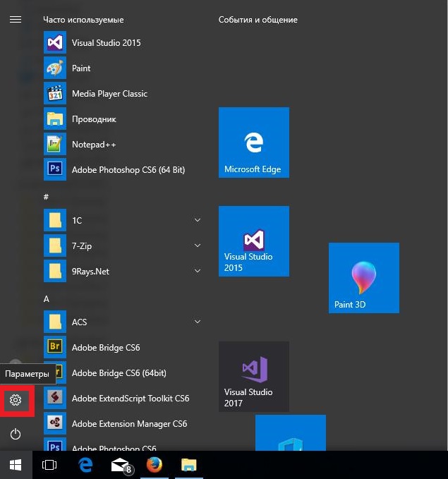Click Adobe Photoshop CS6 (64 Bit) label

pyautogui.click(x=128, y=170)
